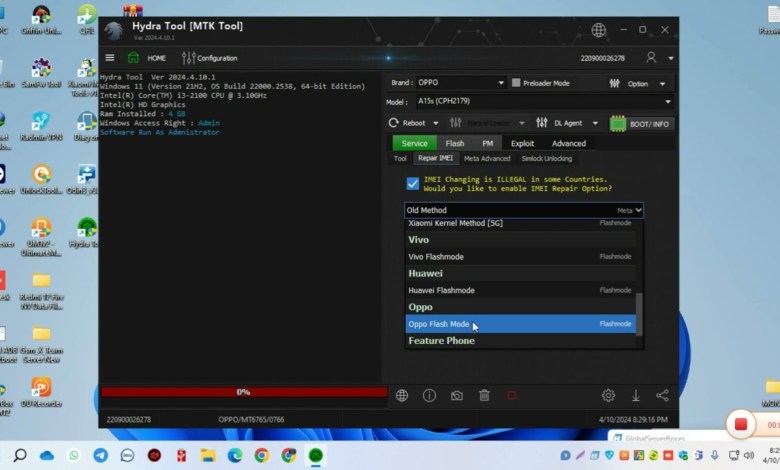Screen dimensions: 780x470
Task: Clear the log with the trash icon
Action: [x=484, y=396]
